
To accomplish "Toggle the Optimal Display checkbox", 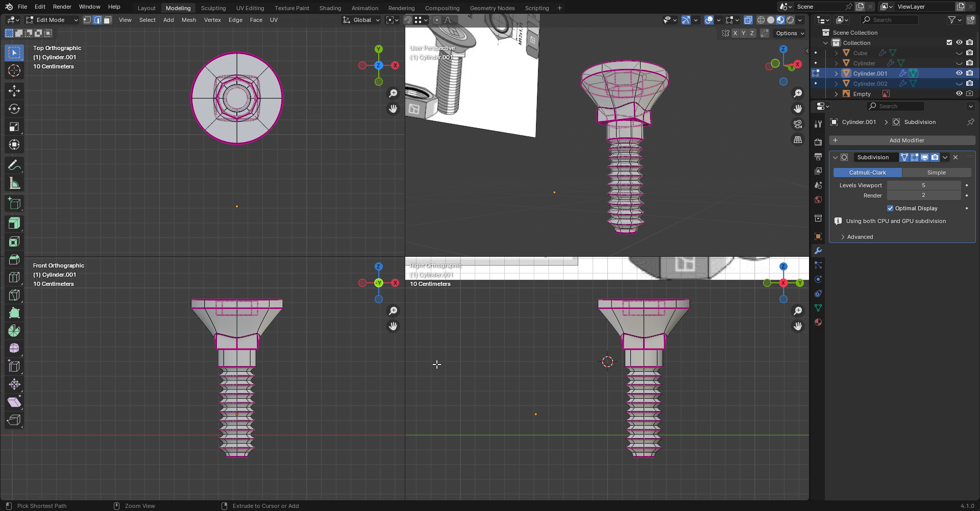I will [x=890, y=208].
